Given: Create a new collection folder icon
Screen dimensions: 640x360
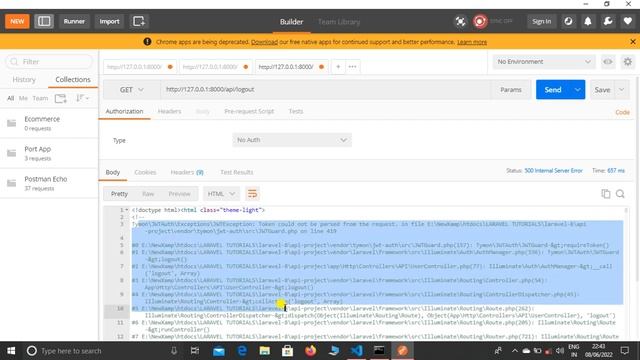Looking at the screenshot, I should pos(60,98).
